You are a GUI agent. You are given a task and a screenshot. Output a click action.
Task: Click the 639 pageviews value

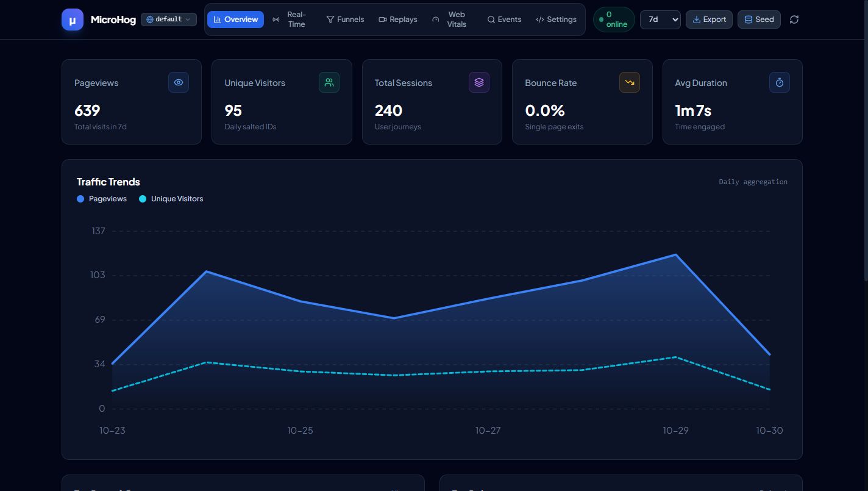point(87,110)
